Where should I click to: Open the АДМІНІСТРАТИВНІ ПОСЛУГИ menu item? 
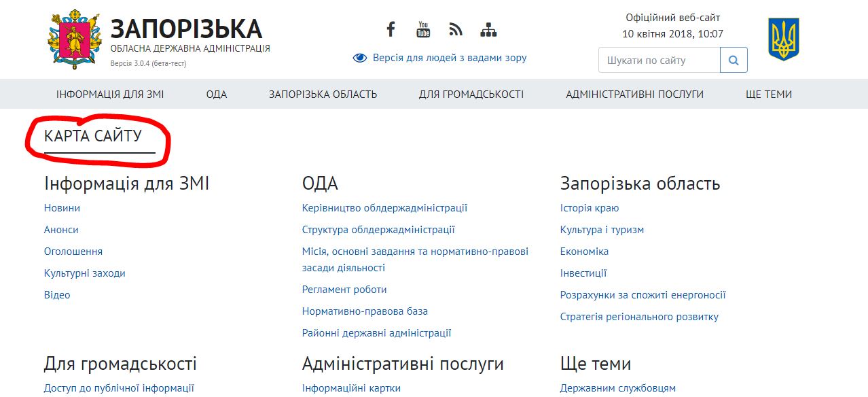tap(634, 94)
